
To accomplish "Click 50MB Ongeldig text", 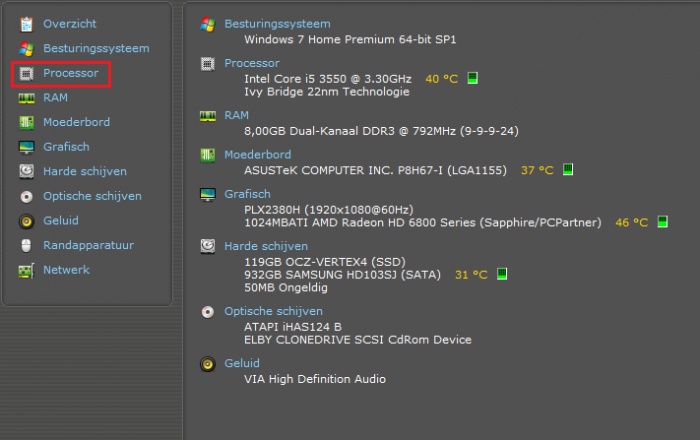I will (x=286, y=288).
